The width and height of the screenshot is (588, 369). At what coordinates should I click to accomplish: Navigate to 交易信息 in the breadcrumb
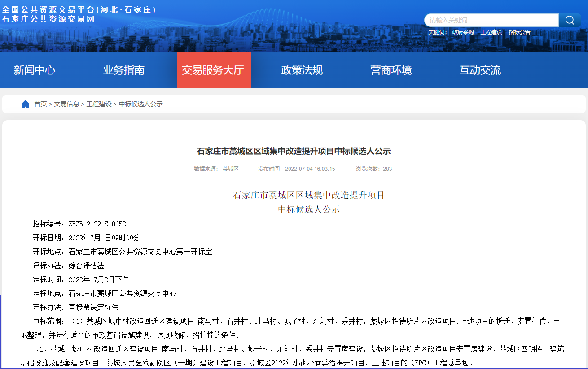point(66,104)
